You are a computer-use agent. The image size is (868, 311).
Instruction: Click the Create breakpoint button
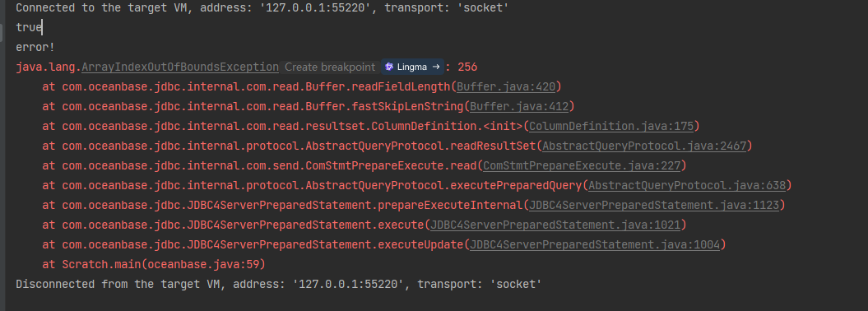click(x=329, y=67)
